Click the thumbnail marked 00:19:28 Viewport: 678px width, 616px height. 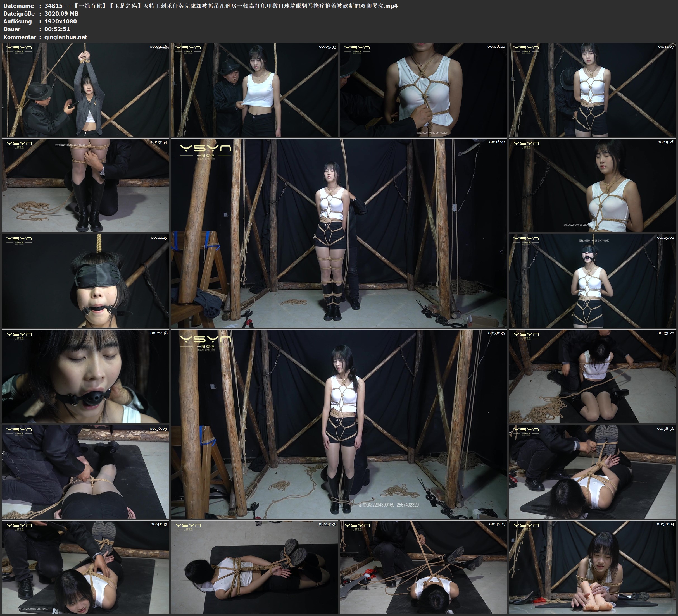tap(592, 185)
